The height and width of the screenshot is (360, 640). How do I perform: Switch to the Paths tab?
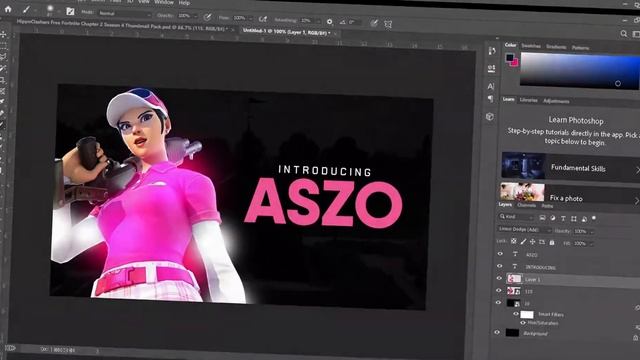pos(547,206)
